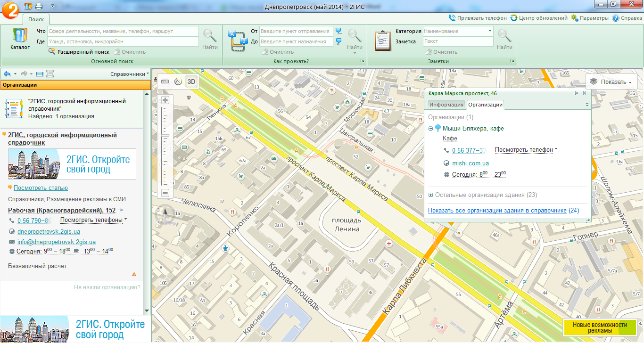The height and width of the screenshot is (343, 644).
Task: Click the forward arrow in the directory panel
Action: pyautogui.click(x=24, y=74)
